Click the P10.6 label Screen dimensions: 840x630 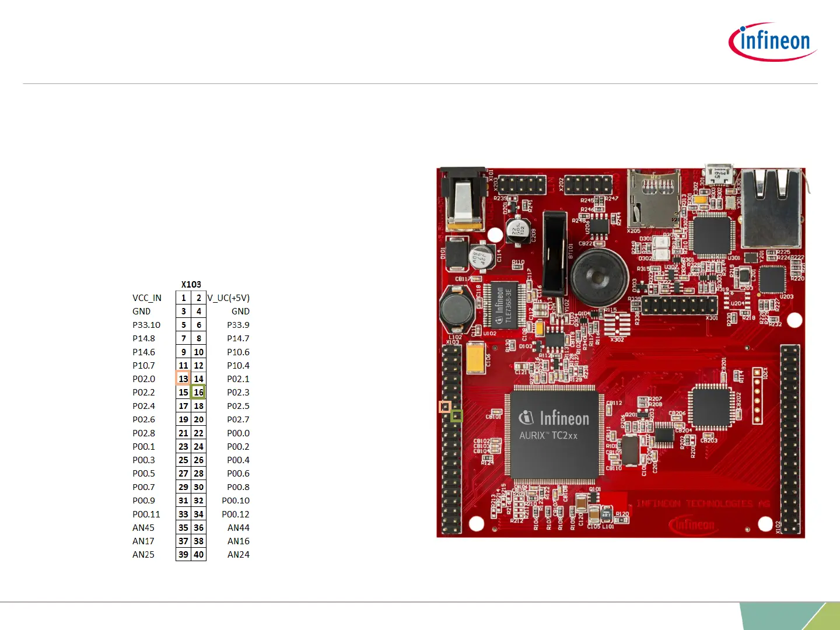[x=238, y=352]
